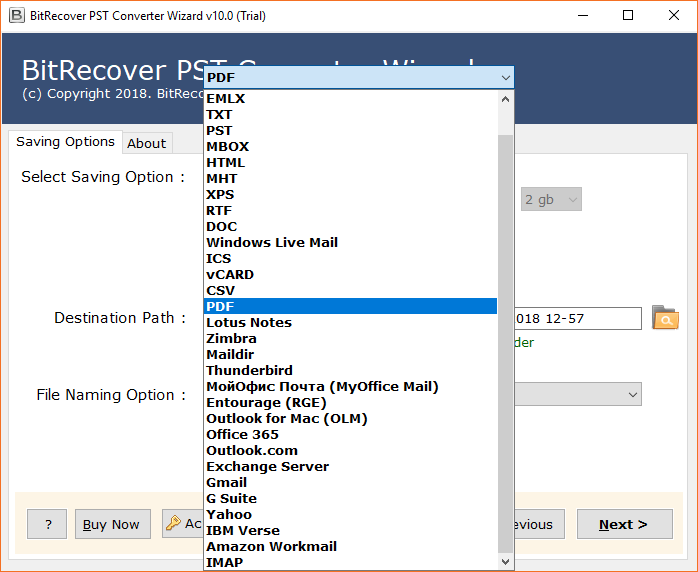Open the 2 gb split size dropdown
698x572 pixels.
coord(551,199)
